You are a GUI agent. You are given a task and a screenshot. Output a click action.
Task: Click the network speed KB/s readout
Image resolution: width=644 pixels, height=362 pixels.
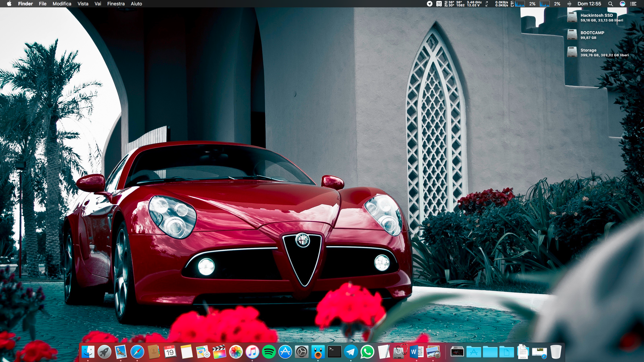[x=502, y=4]
